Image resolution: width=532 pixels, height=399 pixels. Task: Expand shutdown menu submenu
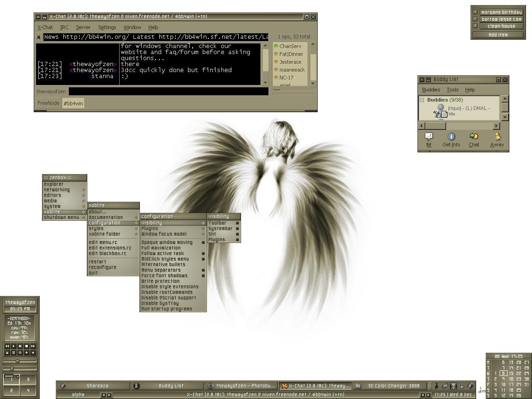(x=65, y=217)
